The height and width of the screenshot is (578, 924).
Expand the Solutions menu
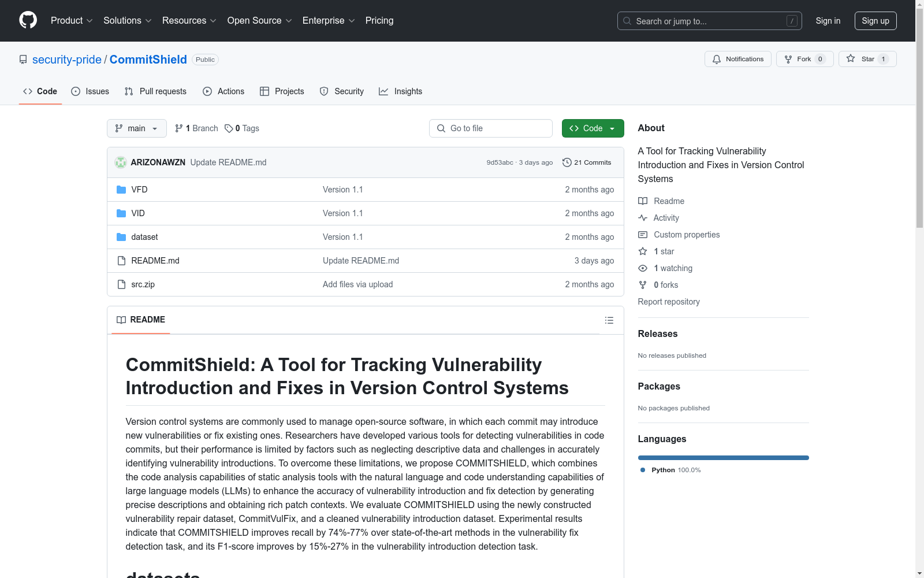[x=127, y=20]
